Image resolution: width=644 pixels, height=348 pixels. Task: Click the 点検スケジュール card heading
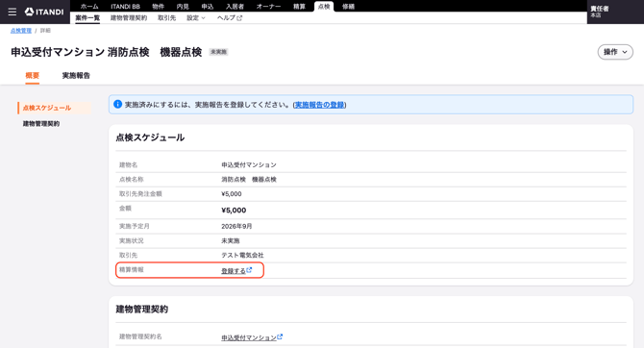coord(150,137)
